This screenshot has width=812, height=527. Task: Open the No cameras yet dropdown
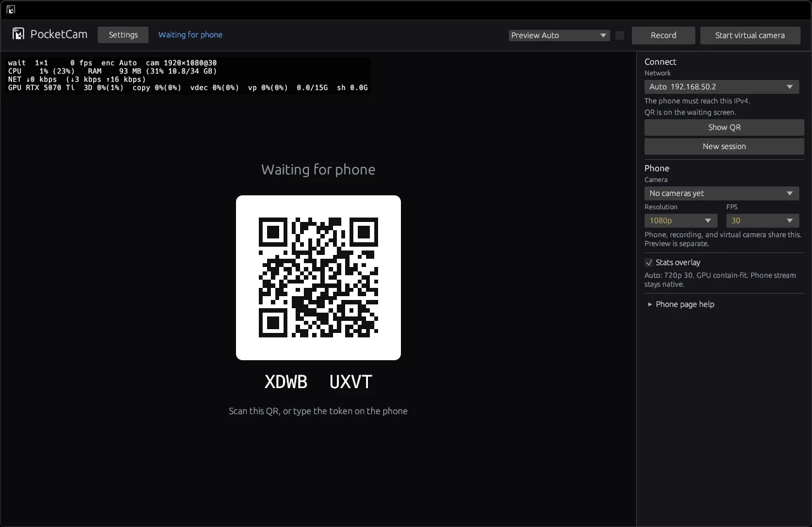tap(722, 193)
